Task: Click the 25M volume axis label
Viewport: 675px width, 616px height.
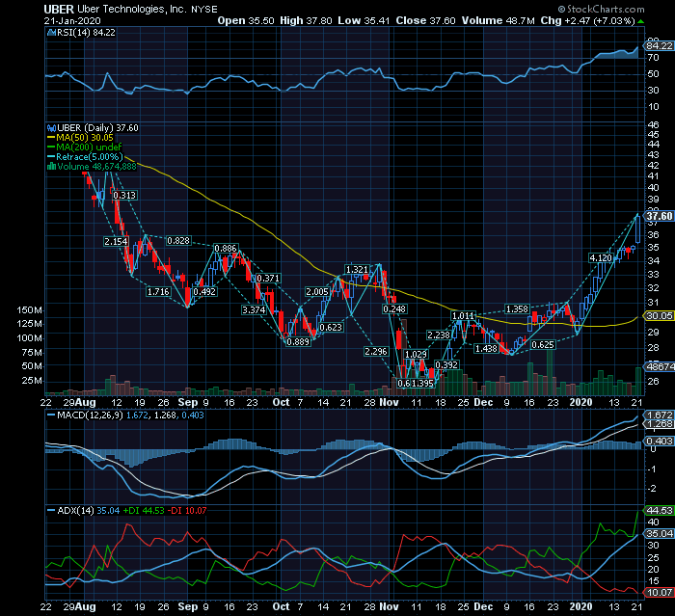Action: pos(32,380)
